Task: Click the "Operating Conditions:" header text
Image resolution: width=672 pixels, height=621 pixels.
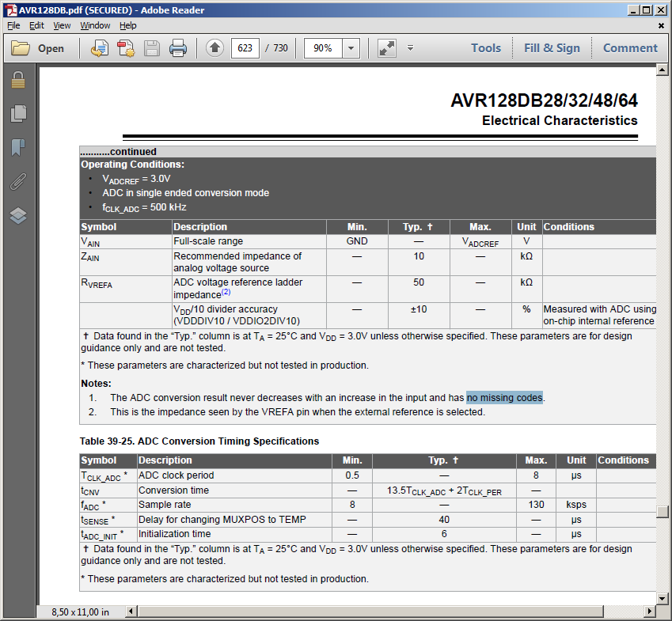Action: 132,165
